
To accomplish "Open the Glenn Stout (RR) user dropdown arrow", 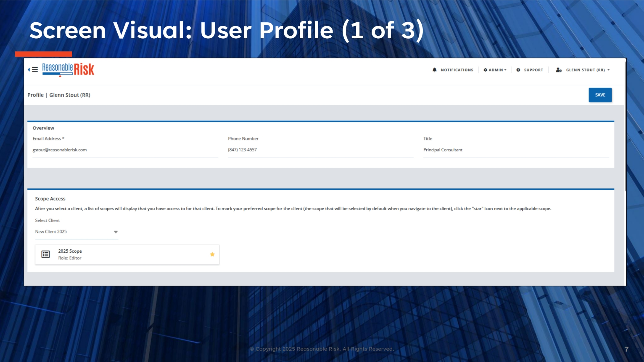I will pyautogui.click(x=609, y=70).
